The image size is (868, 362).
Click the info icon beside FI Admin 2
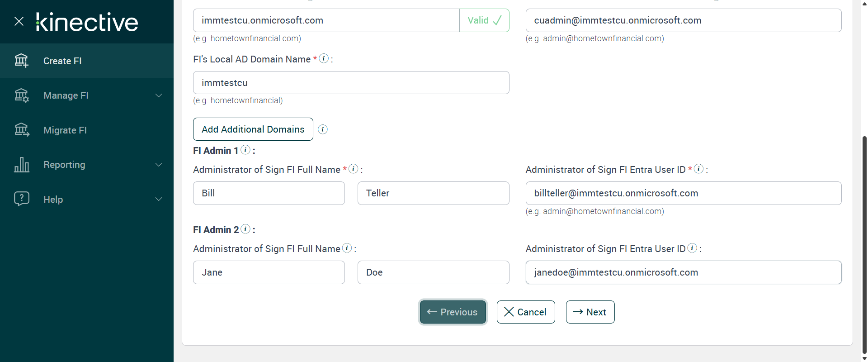click(x=245, y=229)
